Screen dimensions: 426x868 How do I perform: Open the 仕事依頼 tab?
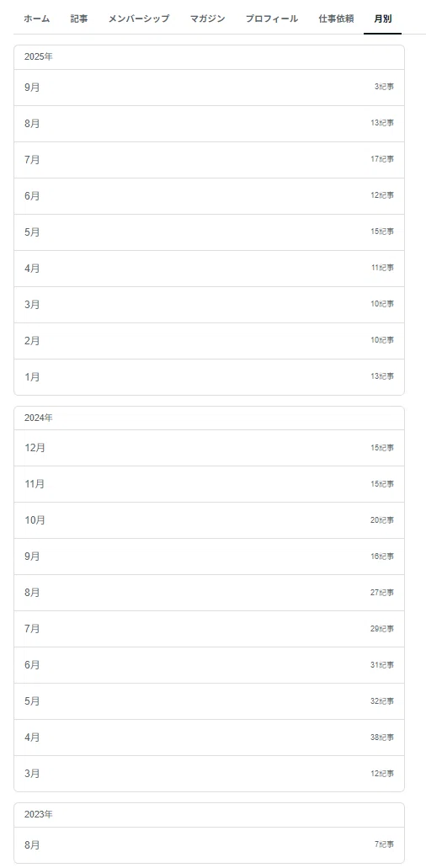(x=336, y=19)
